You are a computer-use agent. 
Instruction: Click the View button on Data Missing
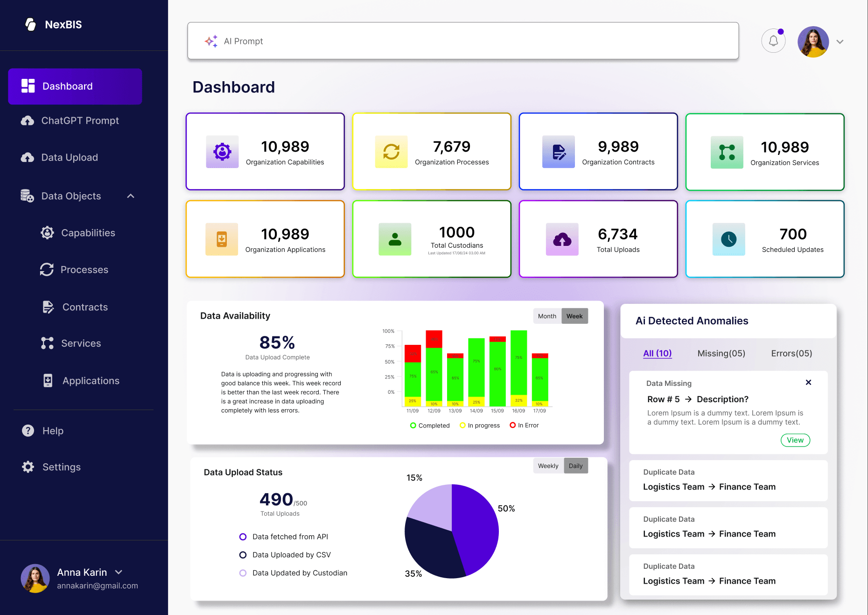pyautogui.click(x=795, y=440)
